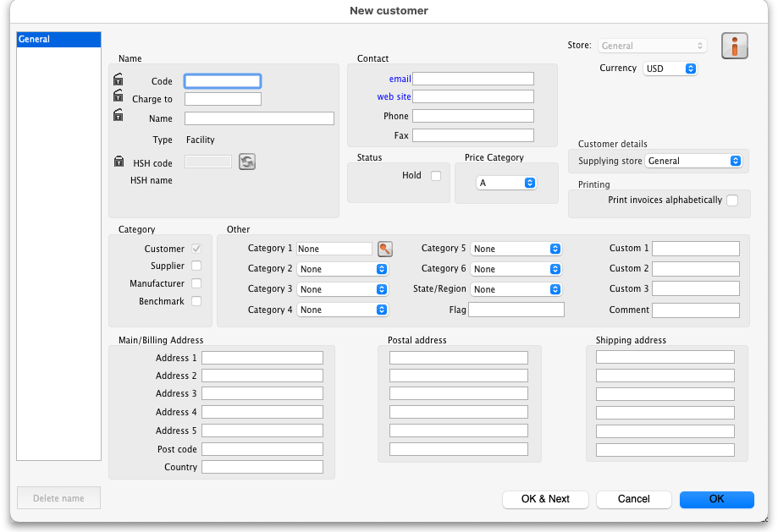Screen dimensions: 778x532
Task: Click the lock icon beside Name field
Action: point(119,115)
